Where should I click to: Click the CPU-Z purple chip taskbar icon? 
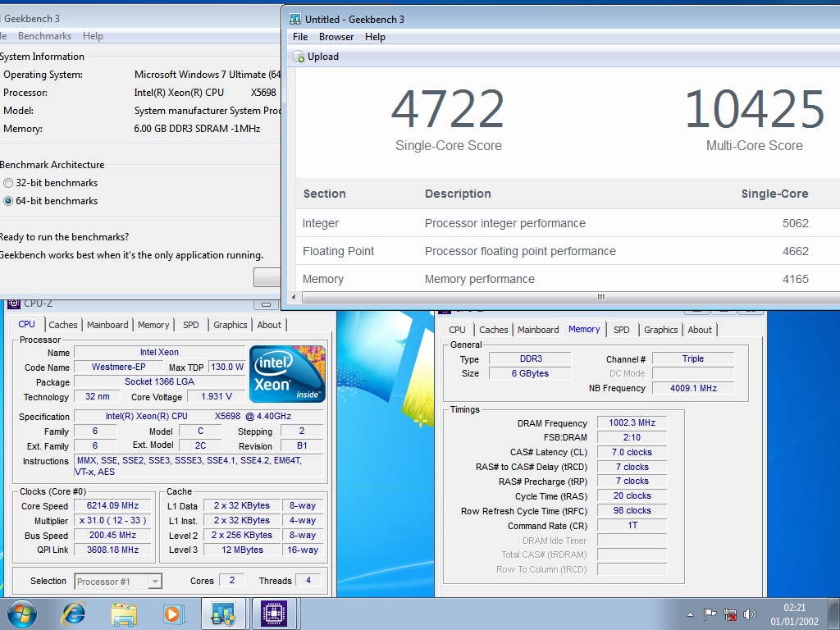tap(272, 614)
